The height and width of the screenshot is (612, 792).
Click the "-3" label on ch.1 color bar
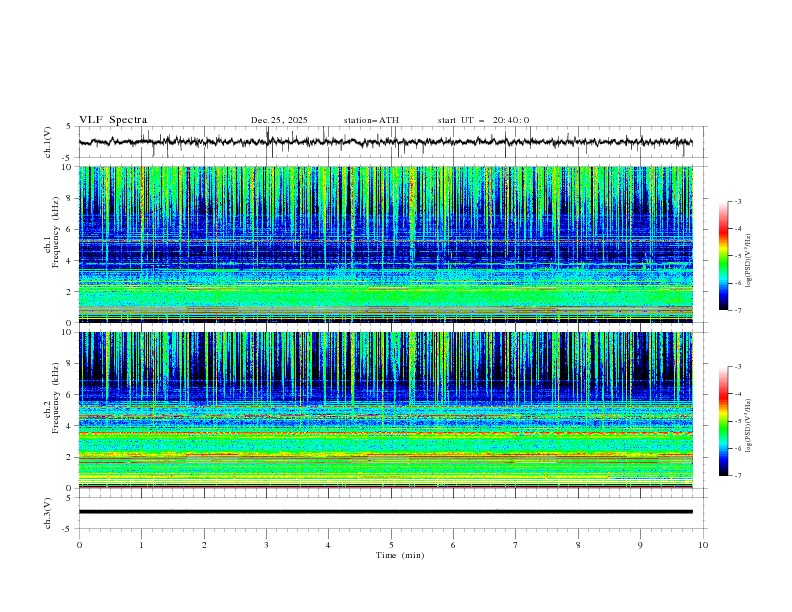(x=737, y=201)
